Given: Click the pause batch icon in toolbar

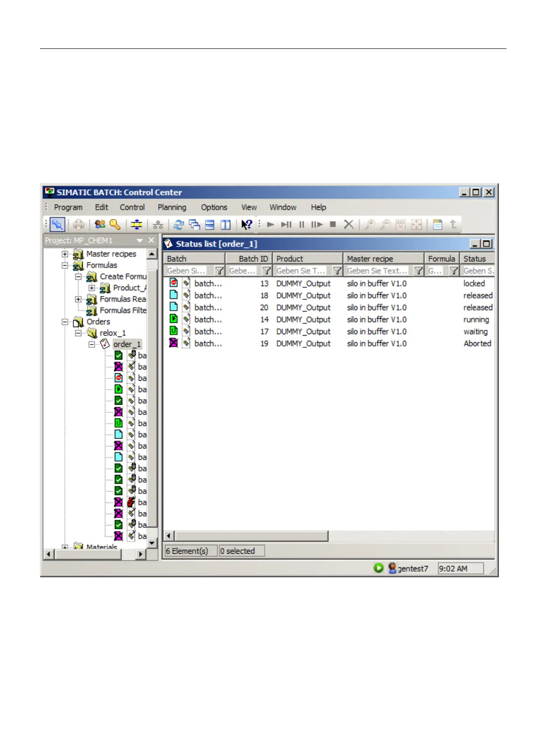Looking at the screenshot, I should pyautogui.click(x=302, y=225).
